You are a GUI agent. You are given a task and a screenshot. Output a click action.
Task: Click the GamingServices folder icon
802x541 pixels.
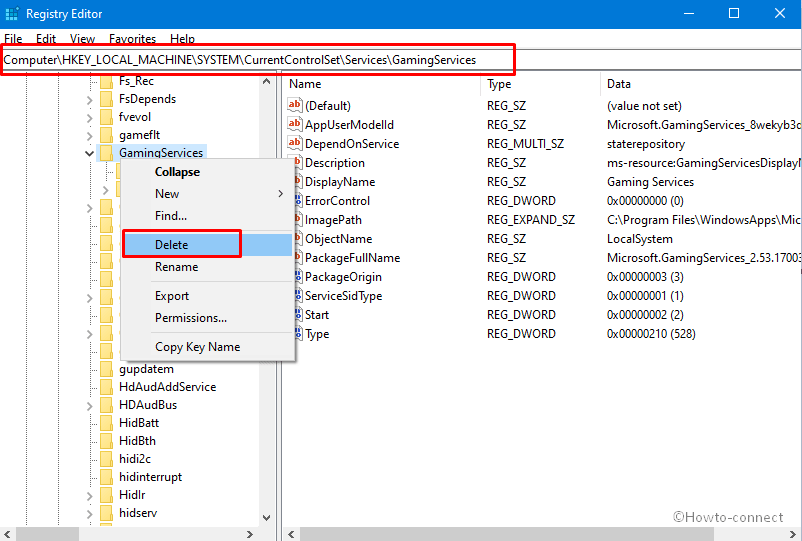pyautogui.click(x=106, y=153)
